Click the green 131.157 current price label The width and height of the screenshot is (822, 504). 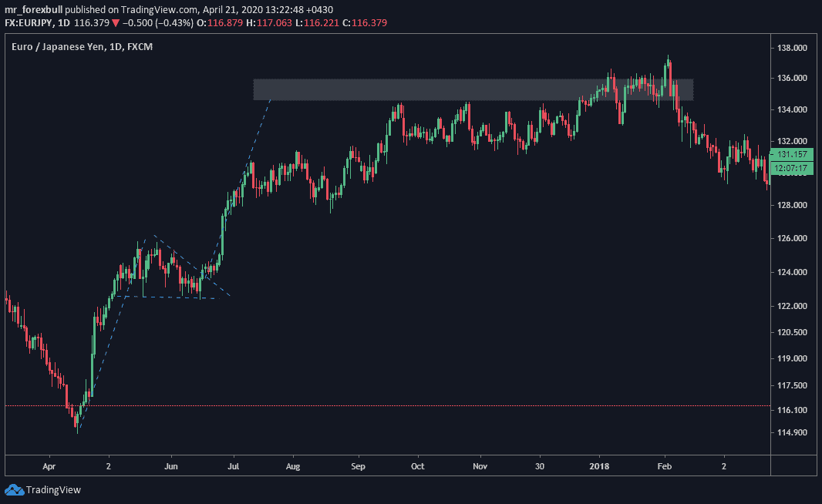tap(793, 154)
